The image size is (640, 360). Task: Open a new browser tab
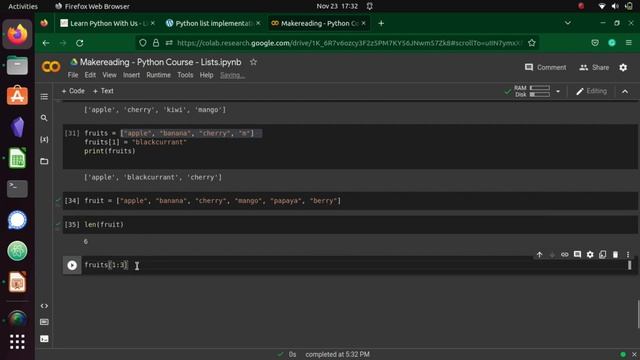coord(381,23)
